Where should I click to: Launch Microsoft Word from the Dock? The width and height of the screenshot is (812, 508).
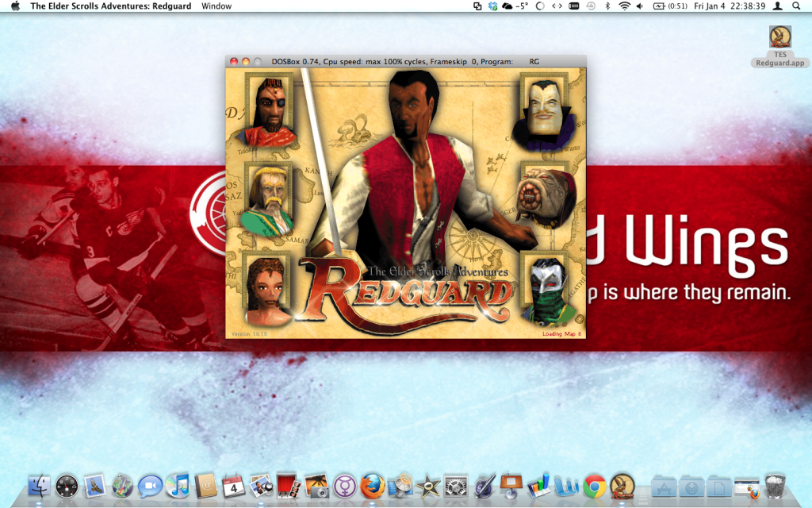click(x=567, y=487)
